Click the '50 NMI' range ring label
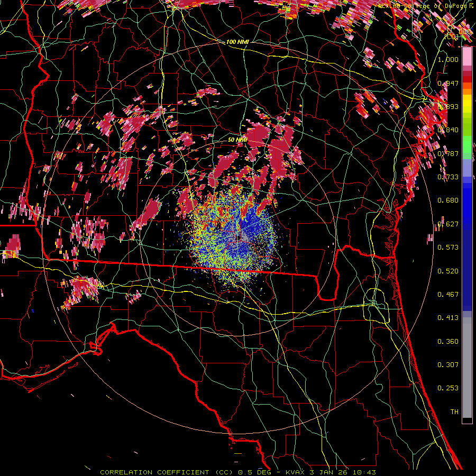The height and width of the screenshot is (476, 476). (x=237, y=140)
